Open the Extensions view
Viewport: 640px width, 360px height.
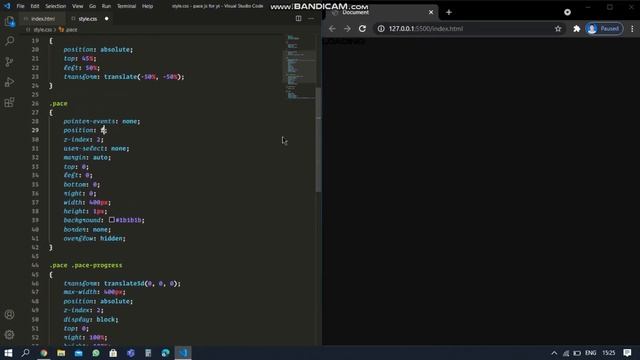pyautogui.click(x=9, y=102)
